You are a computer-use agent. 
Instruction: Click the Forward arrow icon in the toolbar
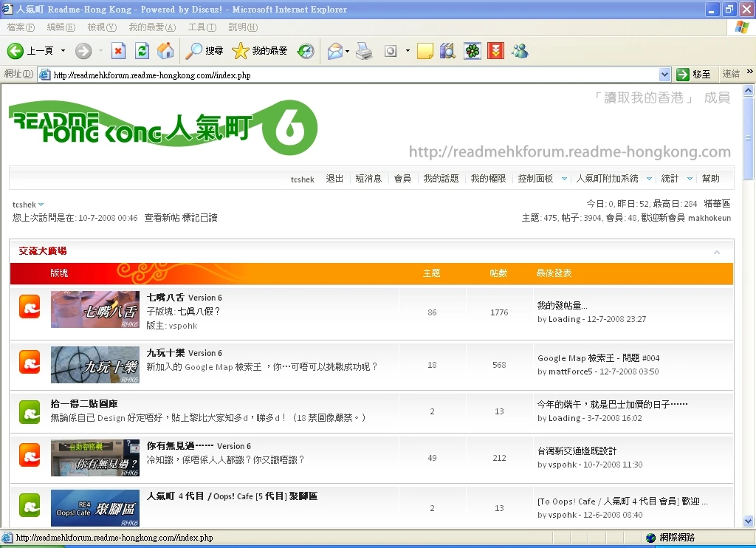pos(83,51)
